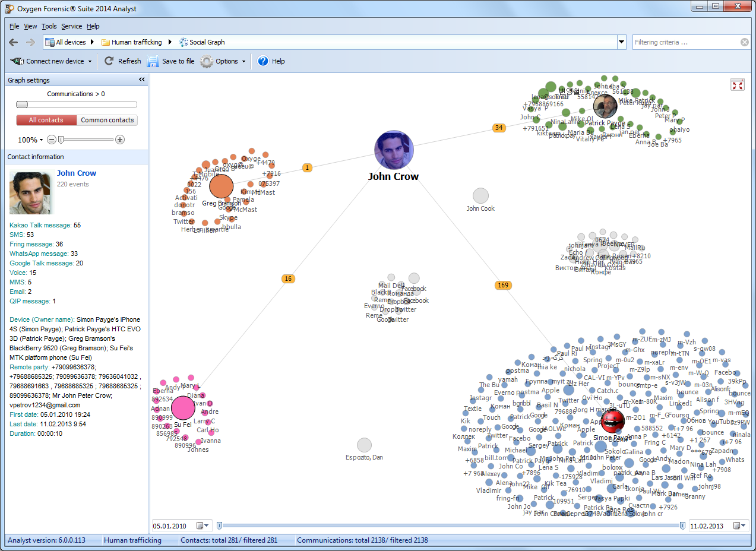Select the All contacts toggle

[x=46, y=120]
